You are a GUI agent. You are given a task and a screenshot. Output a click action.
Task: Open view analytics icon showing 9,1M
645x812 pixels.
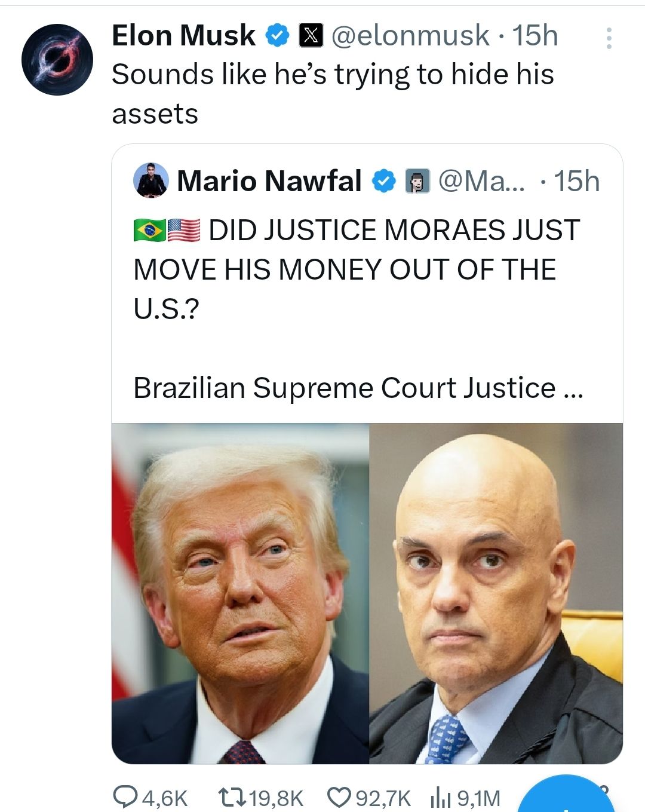[x=440, y=797]
